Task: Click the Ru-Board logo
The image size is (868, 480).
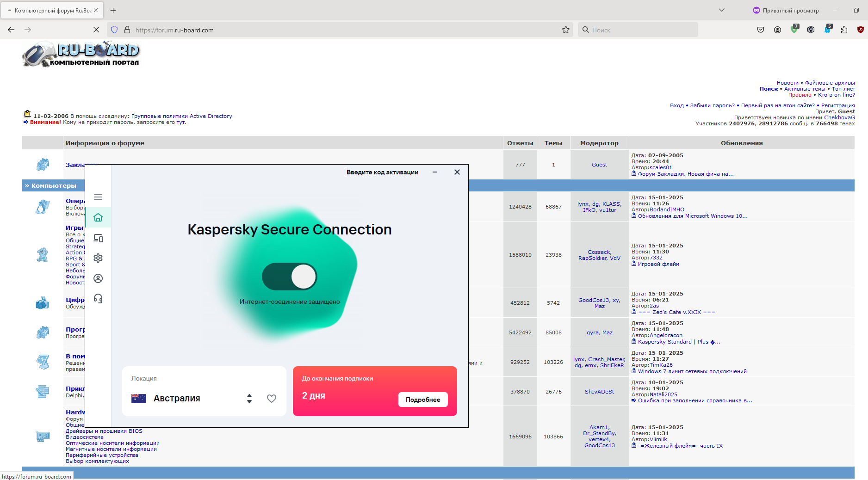Action: [x=81, y=55]
